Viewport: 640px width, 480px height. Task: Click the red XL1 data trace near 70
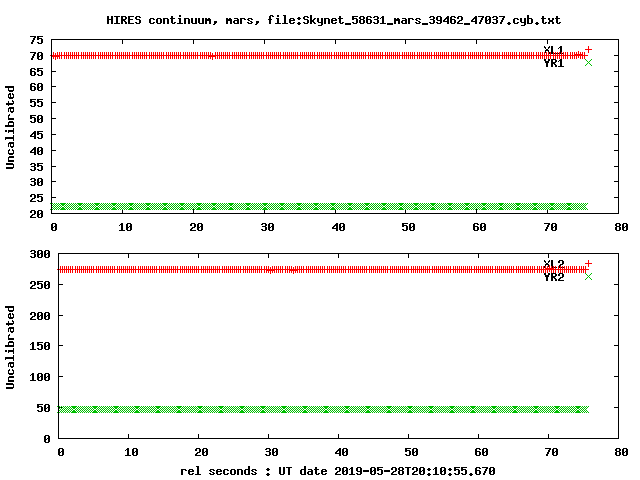click(x=318, y=56)
